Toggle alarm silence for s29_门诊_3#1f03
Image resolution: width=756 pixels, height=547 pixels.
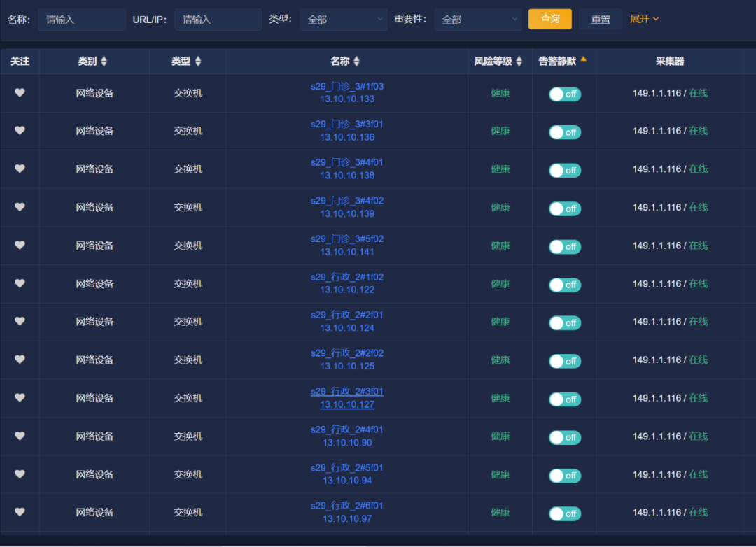coord(565,94)
